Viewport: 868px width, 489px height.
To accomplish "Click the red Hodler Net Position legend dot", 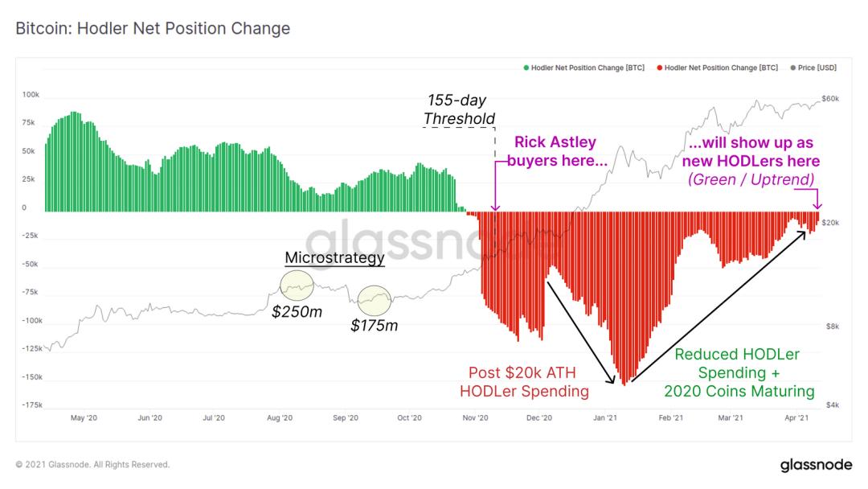I will [x=659, y=68].
